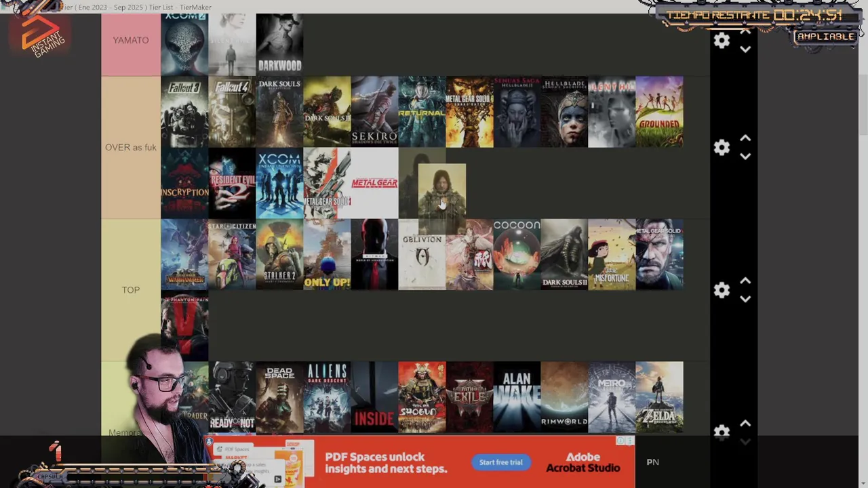Move OVER as fuk tier down
The image size is (868, 488).
745,157
